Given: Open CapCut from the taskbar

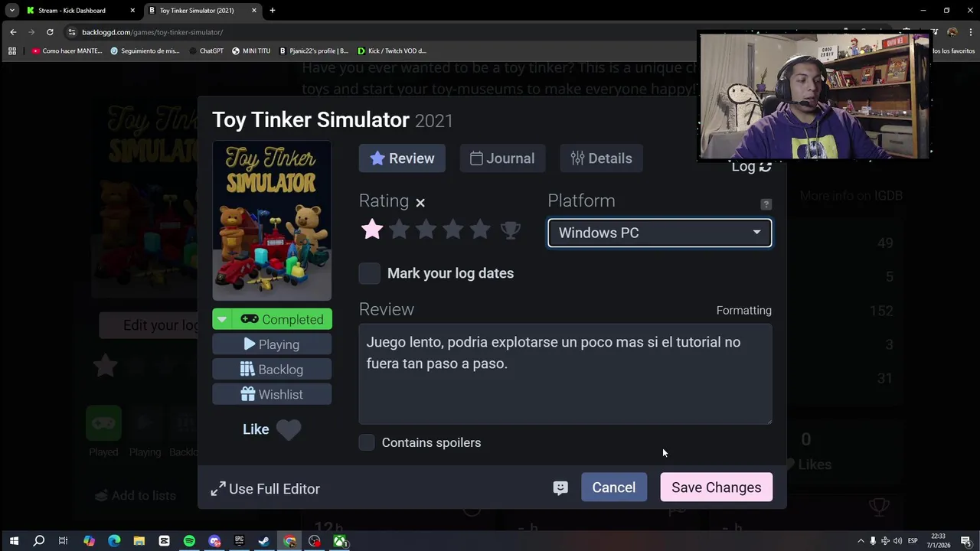Looking at the screenshot, I should coord(164,541).
